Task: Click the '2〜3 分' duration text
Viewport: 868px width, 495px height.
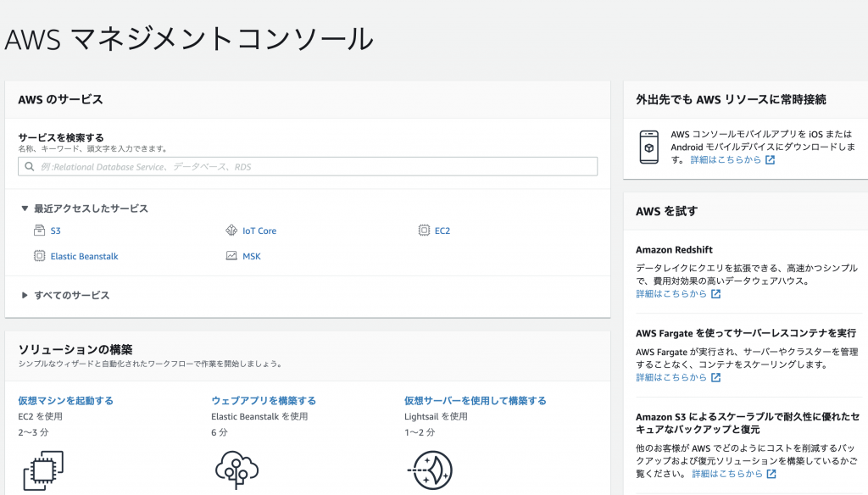Action: tap(33, 432)
